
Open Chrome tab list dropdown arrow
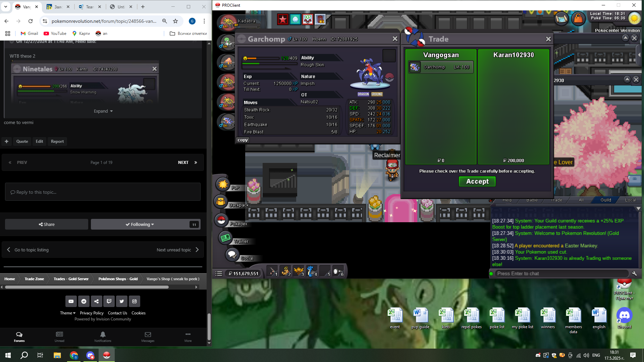(5, 6)
